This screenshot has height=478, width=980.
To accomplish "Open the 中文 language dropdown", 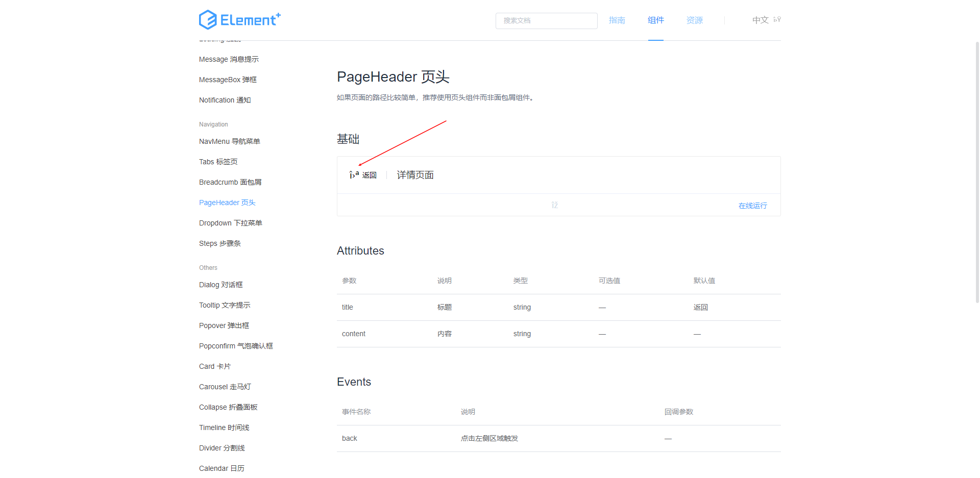I will (x=766, y=20).
